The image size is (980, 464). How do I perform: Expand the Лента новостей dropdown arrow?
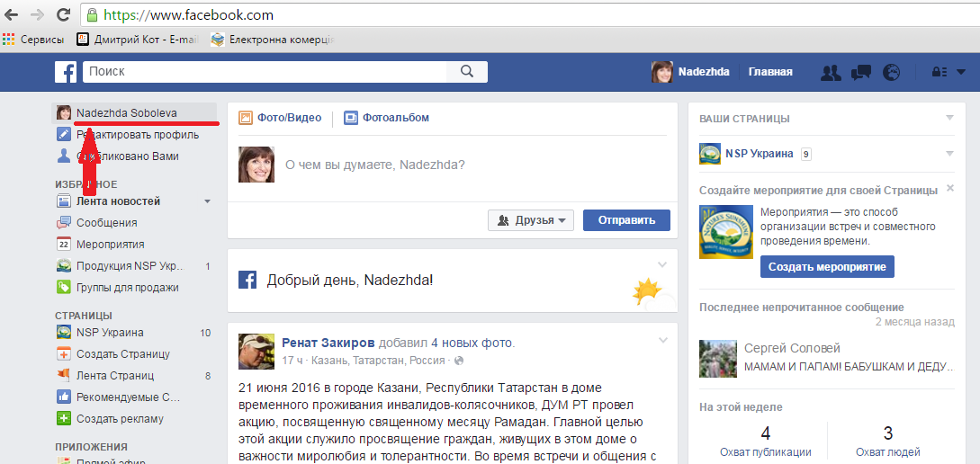click(x=208, y=201)
